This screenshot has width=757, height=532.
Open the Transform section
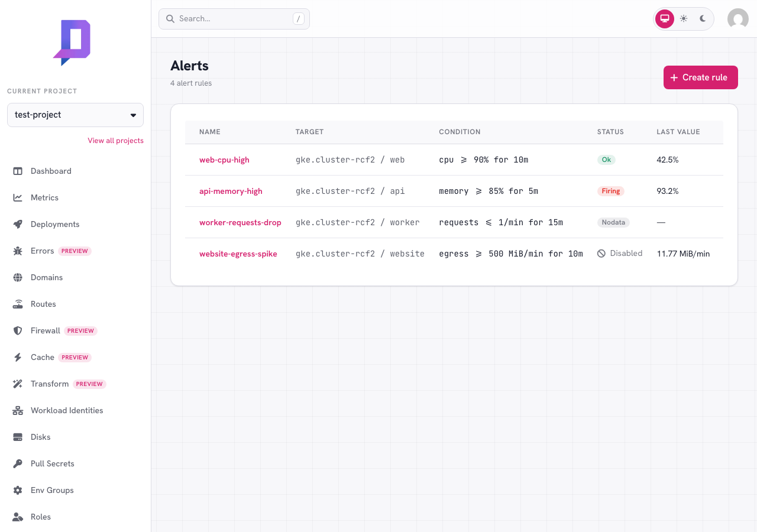pyautogui.click(x=75, y=384)
